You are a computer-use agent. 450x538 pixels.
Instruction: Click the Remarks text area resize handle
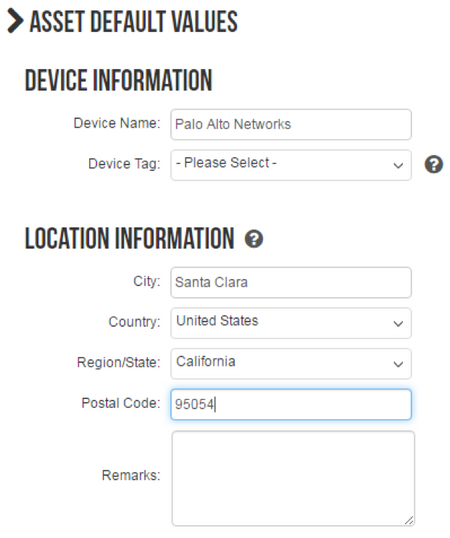409,520
